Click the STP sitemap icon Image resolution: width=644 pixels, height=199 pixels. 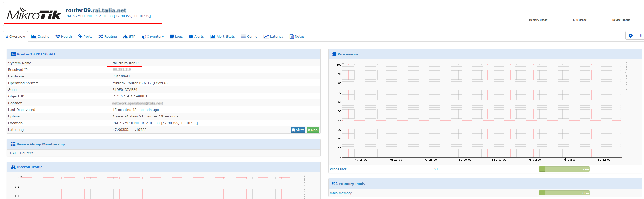pos(125,36)
